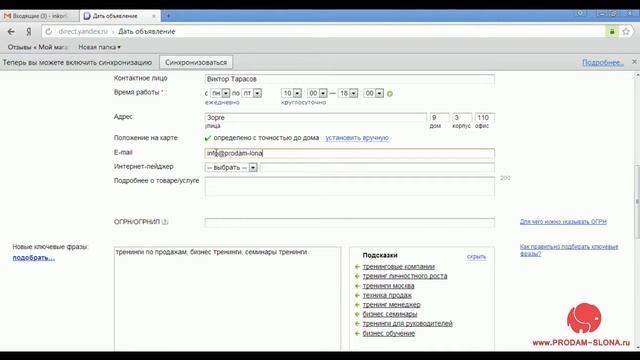The image size is (640, 360).
Task: Open end minutes dropdown after '18'
Action: pos(373,93)
